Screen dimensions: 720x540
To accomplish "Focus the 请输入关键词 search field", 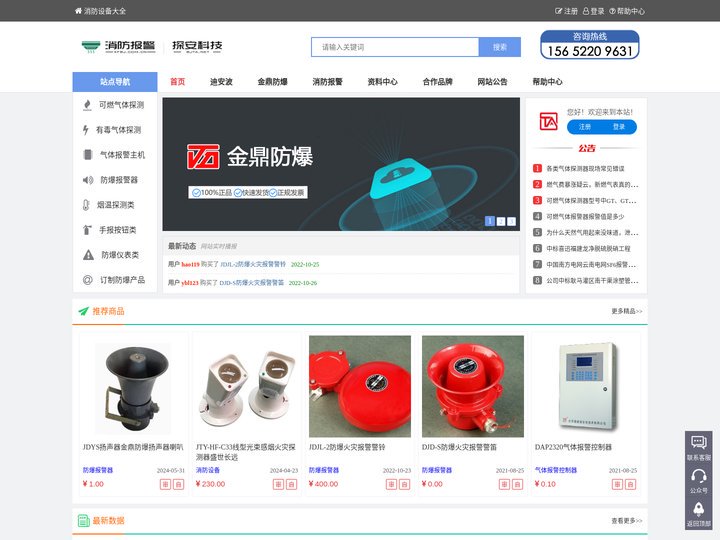I will click(x=395, y=47).
